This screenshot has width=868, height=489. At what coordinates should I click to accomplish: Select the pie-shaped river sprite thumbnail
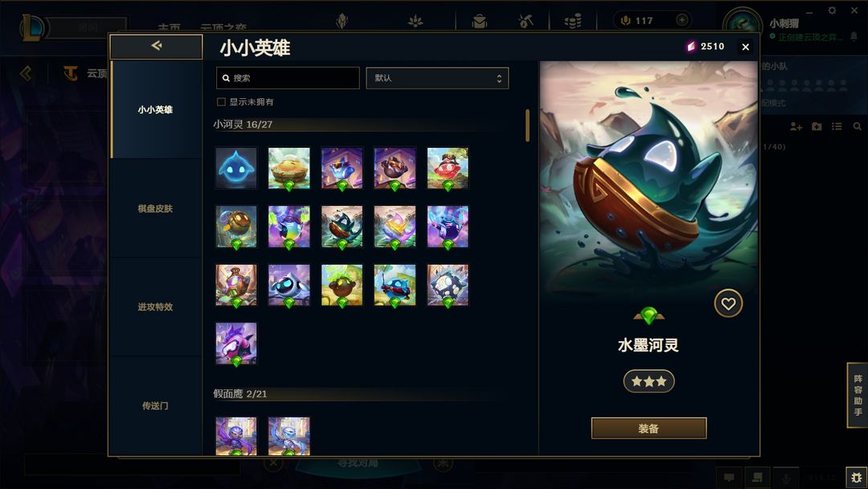pyautogui.click(x=289, y=168)
